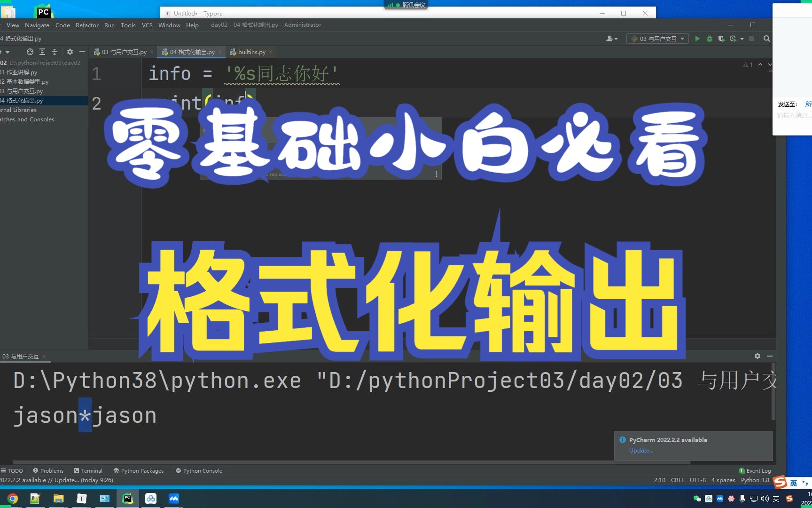
Task: Switch to the 03 与用户交互.py editor tab
Action: click(x=123, y=52)
